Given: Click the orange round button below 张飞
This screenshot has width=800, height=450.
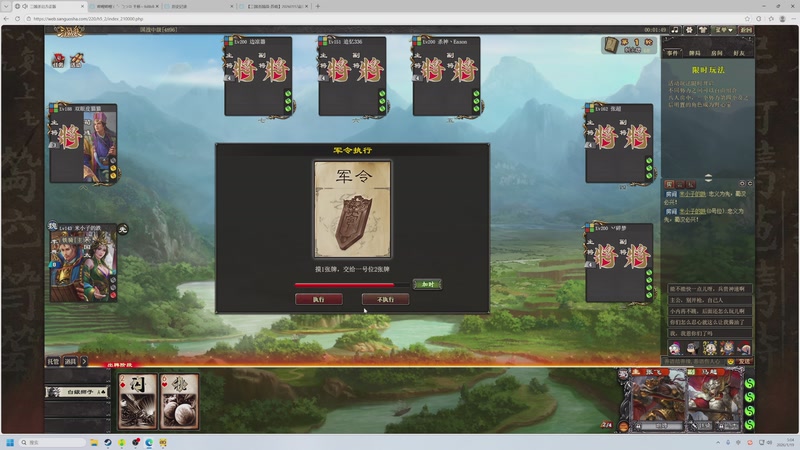Looking at the screenshot, I should [x=623, y=427].
